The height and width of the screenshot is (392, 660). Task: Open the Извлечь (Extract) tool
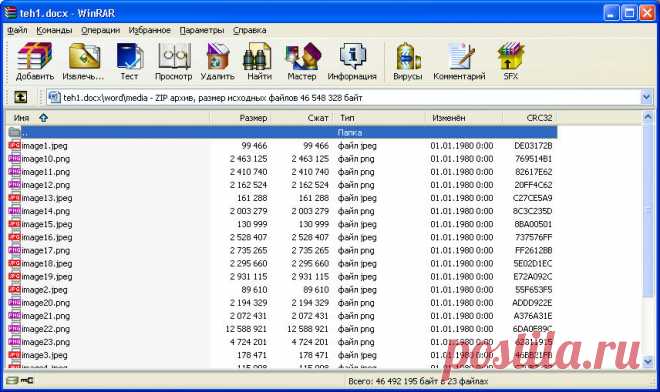coord(83,61)
